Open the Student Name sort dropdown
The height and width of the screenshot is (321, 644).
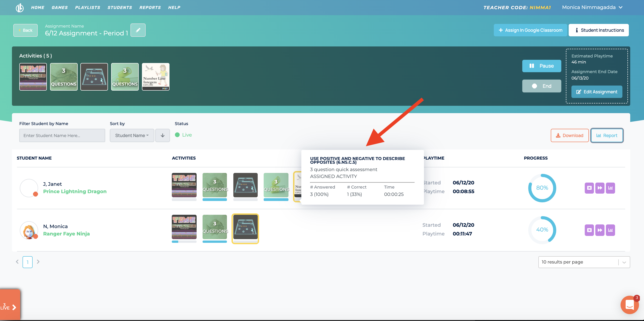132,135
